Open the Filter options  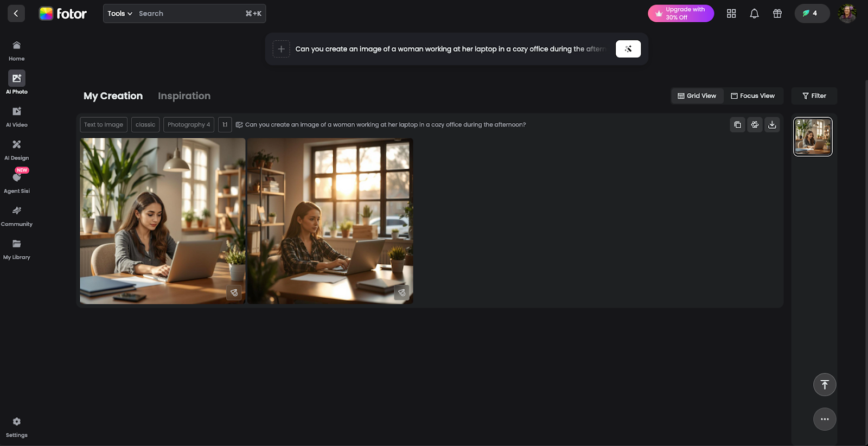[x=814, y=96]
